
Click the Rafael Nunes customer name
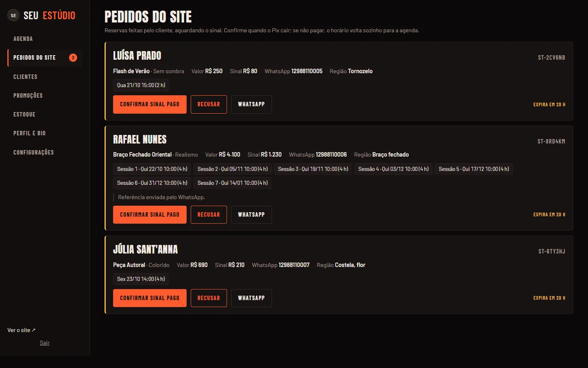[140, 139]
